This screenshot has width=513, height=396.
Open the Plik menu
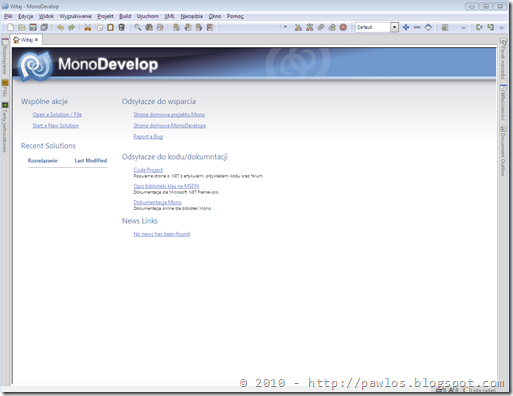point(8,16)
